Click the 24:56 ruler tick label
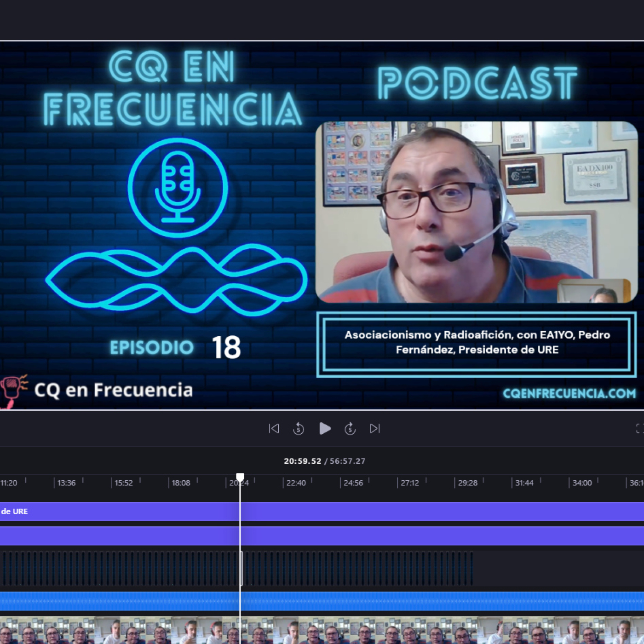This screenshot has width=644, height=644. click(x=353, y=483)
